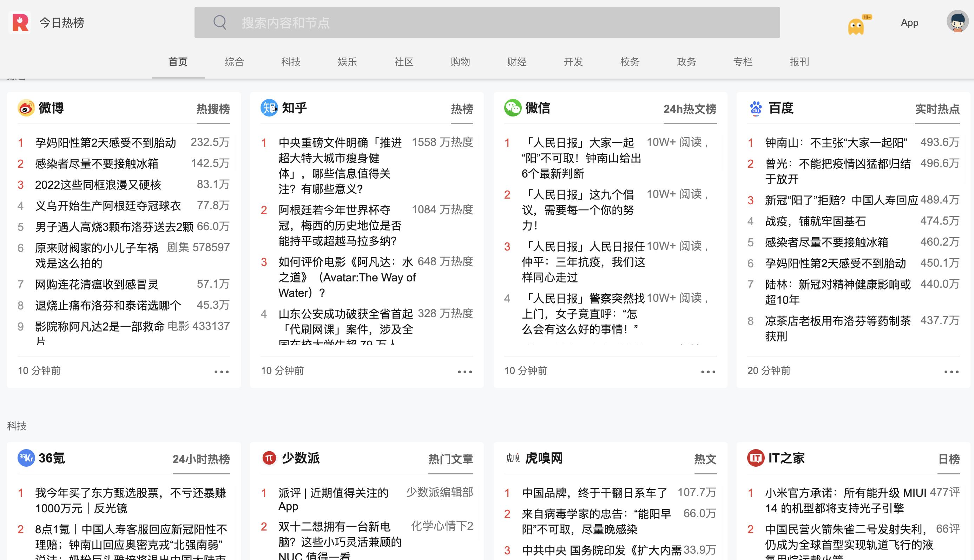974x560 pixels.
Task: Open the user avatar menu
Action: click(957, 22)
